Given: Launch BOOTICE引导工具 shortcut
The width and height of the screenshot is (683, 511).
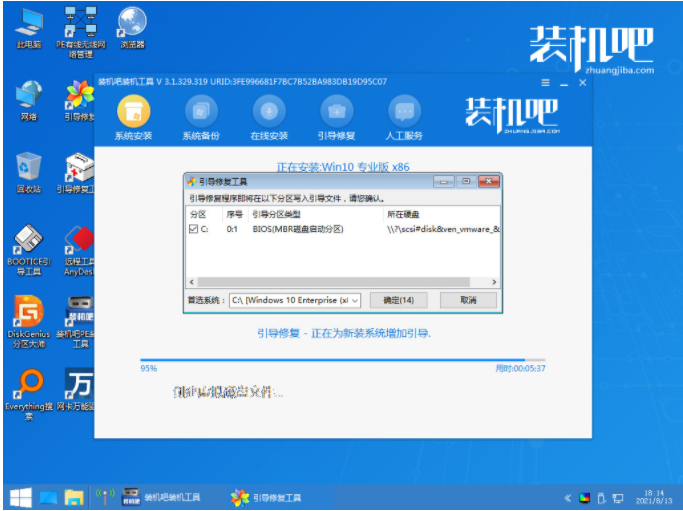Looking at the screenshot, I should (29, 250).
